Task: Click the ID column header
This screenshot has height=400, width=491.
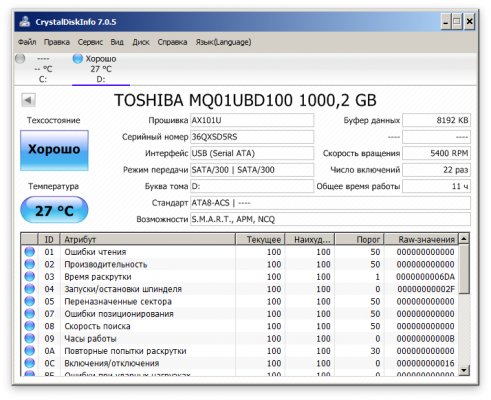Action: coord(49,239)
